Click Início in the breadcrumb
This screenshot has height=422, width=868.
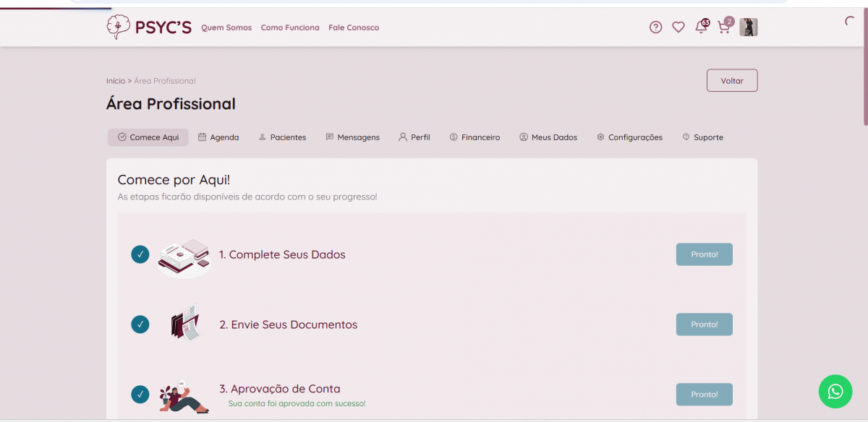pos(115,81)
